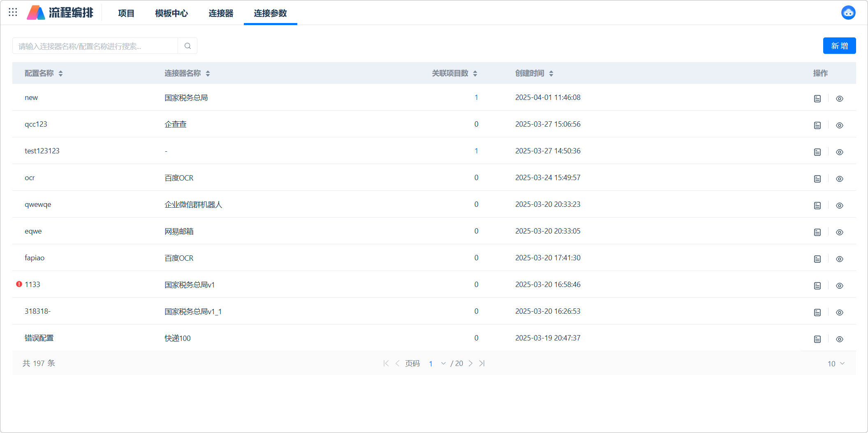Click document icon for the ocr row
The height and width of the screenshot is (433, 868).
(817, 179)
